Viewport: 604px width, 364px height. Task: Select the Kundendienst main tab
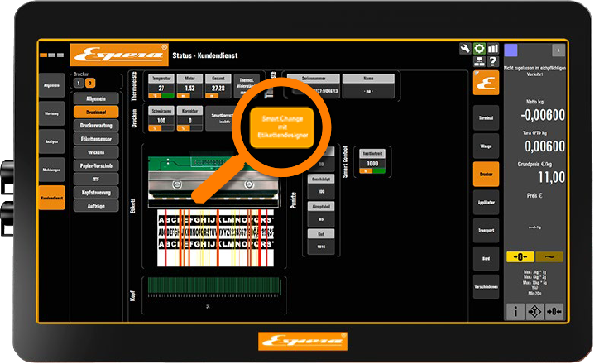point(51,198)
